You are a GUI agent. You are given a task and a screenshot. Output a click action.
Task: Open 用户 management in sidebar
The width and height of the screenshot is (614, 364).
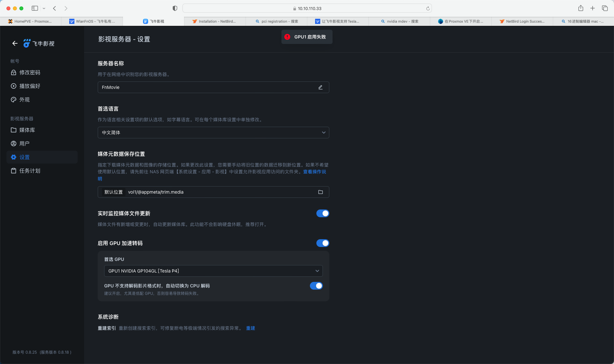(42, 144)
